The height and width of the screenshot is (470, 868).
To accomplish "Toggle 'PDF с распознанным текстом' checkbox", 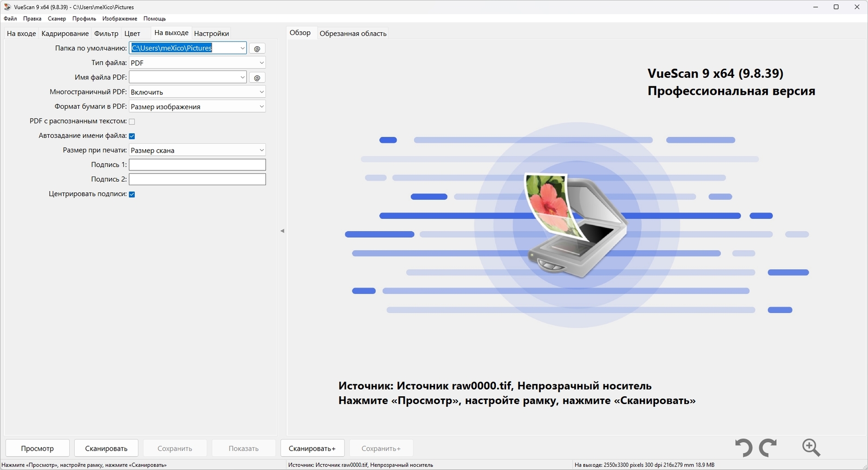I will click(x=132, y=122).
